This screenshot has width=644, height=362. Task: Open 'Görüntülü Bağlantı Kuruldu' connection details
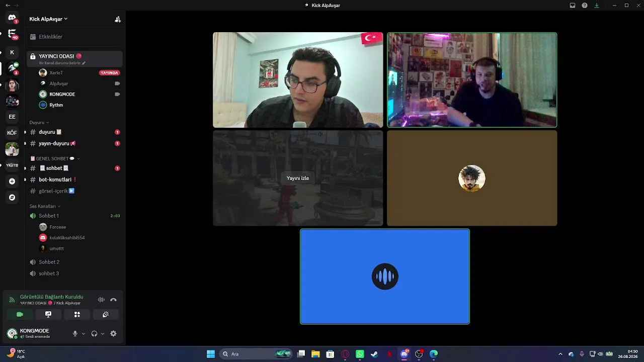click(52, 297)
